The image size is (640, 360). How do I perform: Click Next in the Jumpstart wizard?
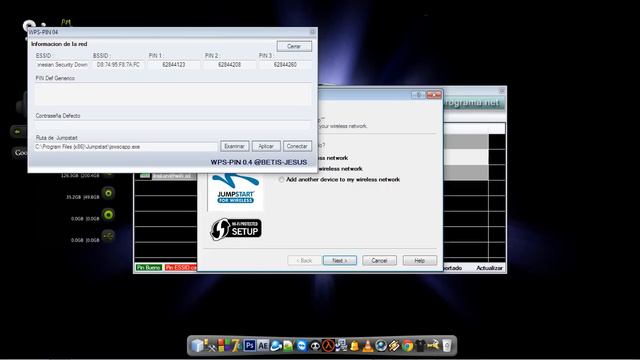(340, 260)
